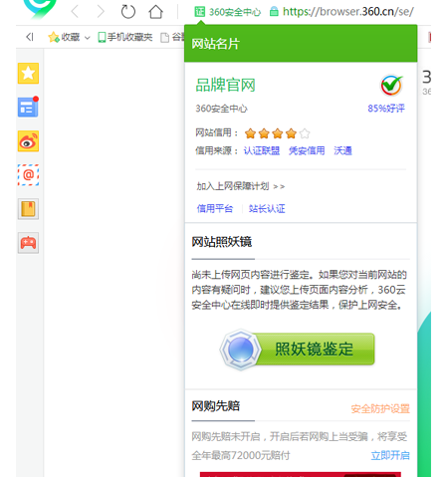The height and width of the screenshot is (477, 448).
Task: Collapse the sidebar with the arrow toggle
Action: pyautogui.click(x=30, y=37)
